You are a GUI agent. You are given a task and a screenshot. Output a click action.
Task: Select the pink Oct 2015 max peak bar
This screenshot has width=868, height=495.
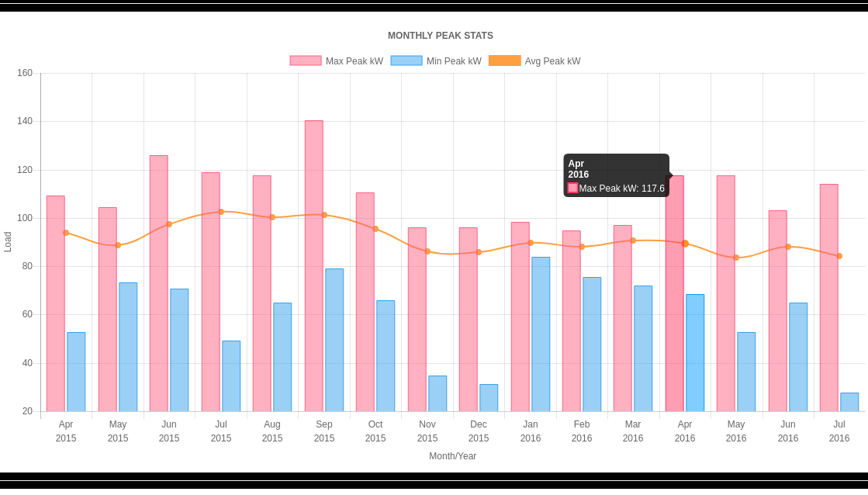365,303
